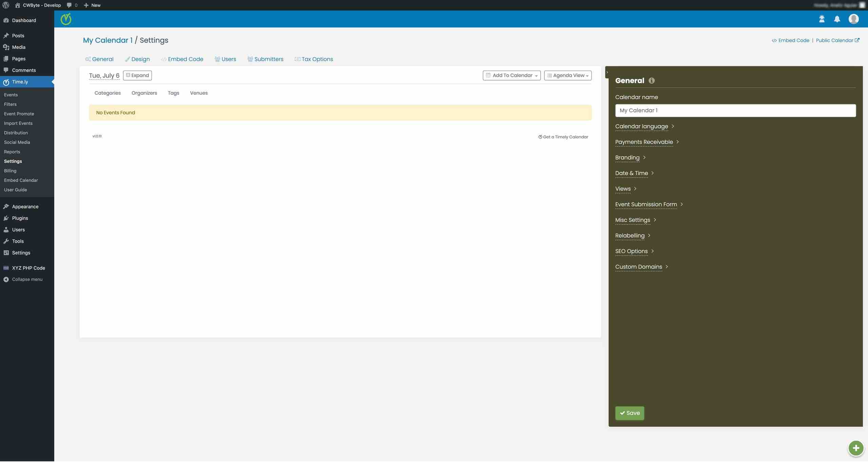
Task: Open the Organizers filter
Action: click(x=144, y=93)
